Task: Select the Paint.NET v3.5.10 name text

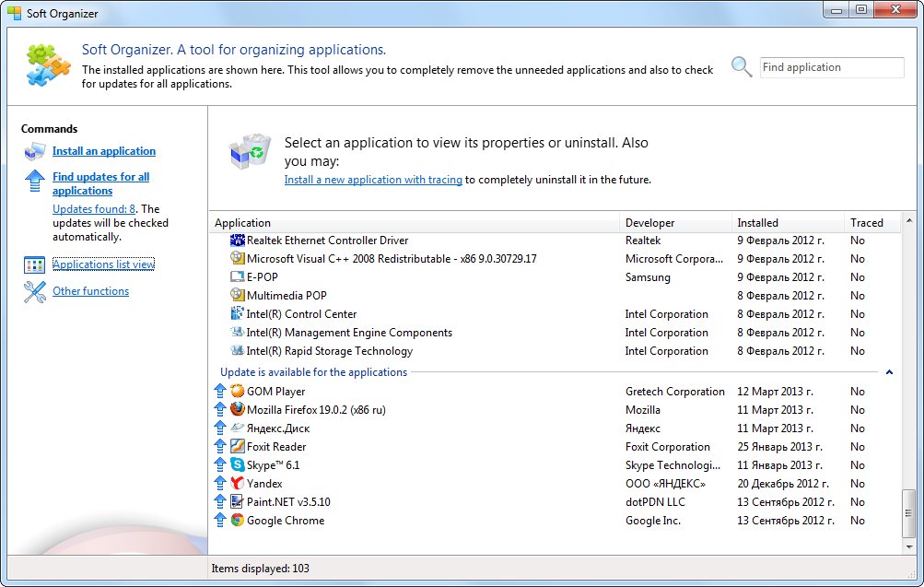Action: (x=288, y=501)
